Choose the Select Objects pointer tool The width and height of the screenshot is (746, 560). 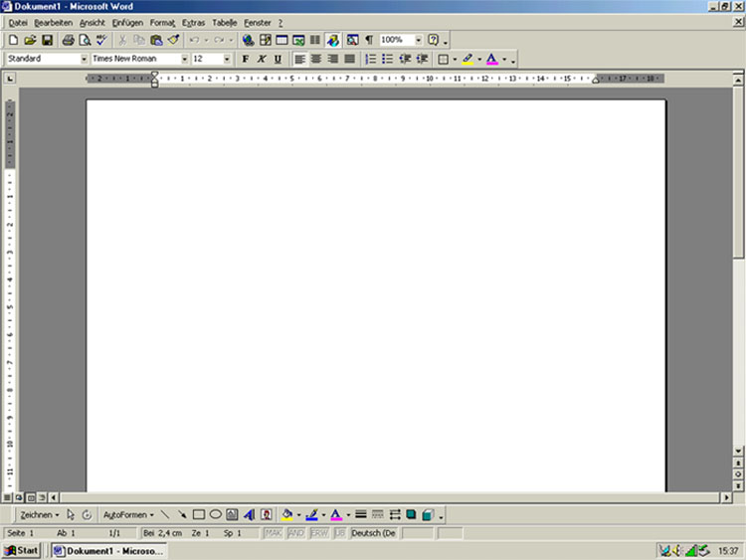(x=71, y=515)
